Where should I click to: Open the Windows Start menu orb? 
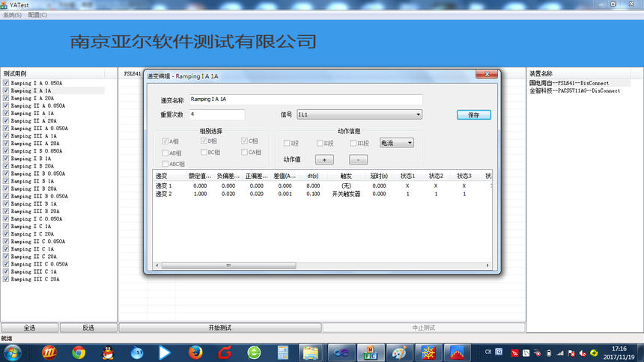point(13,352)
